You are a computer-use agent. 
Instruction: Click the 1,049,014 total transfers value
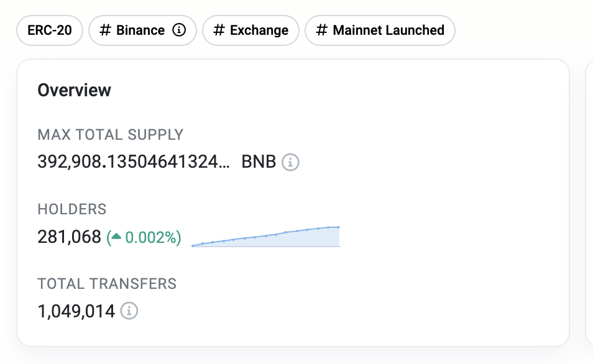point(76,311)
